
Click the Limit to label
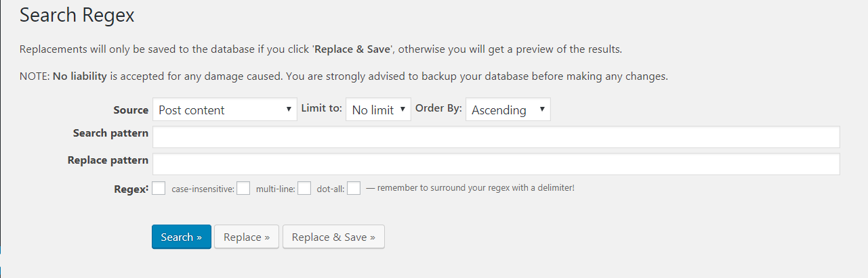pos(321,108)
